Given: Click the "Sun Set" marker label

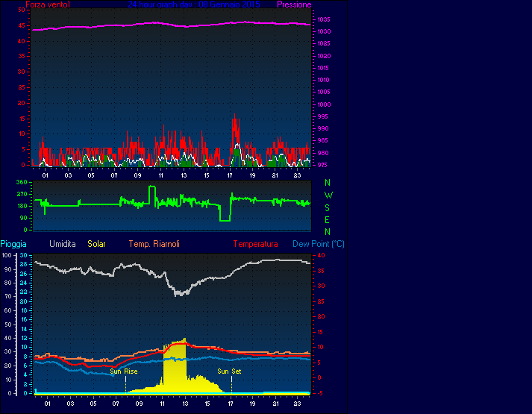Looking at the screenshot, I should 229,371.
